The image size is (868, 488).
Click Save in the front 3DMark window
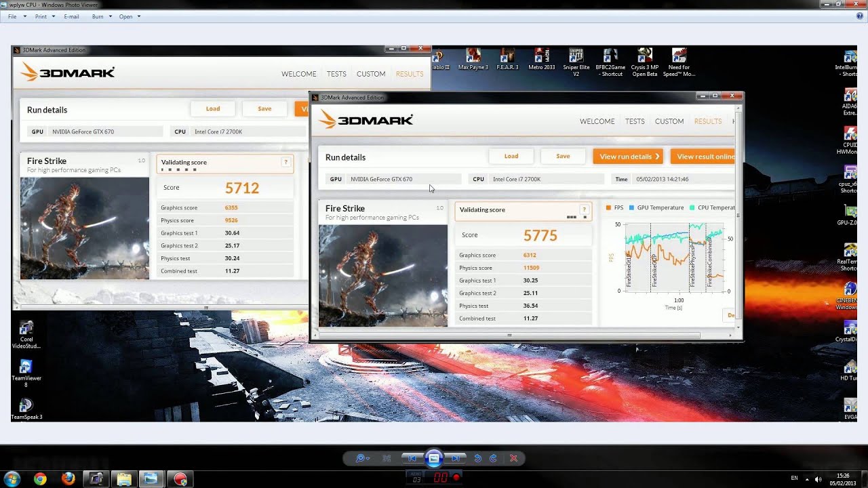pos(563,156)
